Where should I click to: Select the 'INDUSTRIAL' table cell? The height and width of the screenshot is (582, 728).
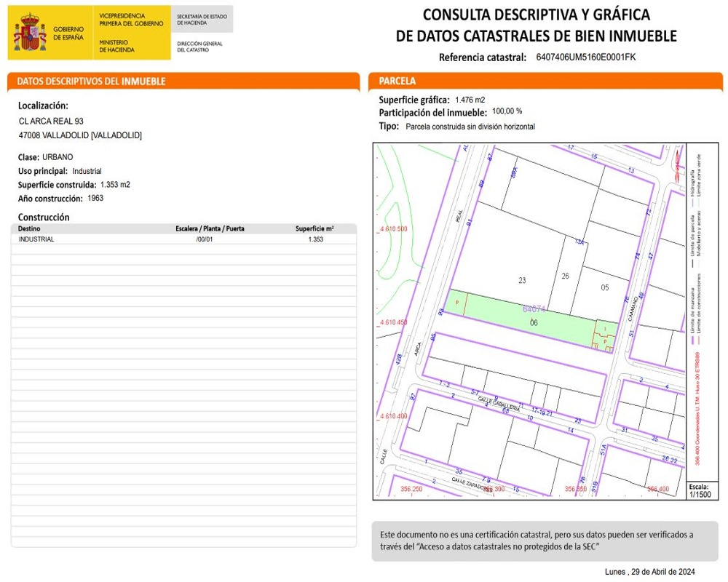(x=36, y=239)
